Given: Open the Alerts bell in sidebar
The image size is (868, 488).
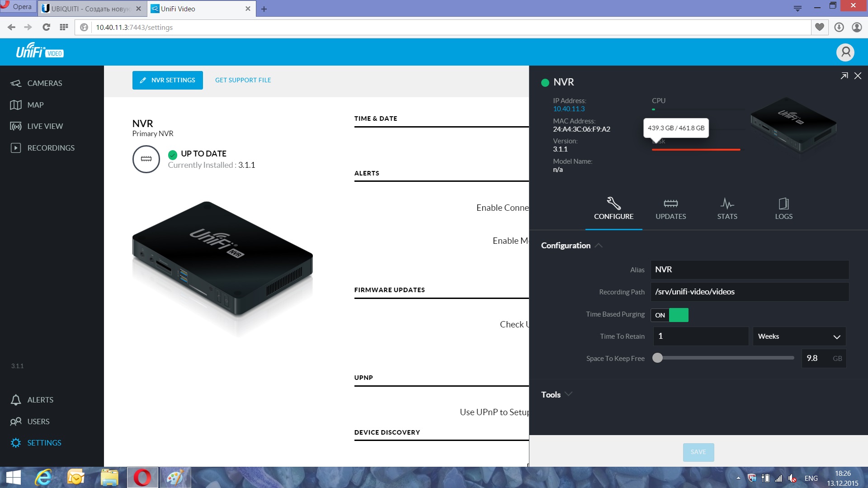Looking at the screenshot, I should (32, 400).
